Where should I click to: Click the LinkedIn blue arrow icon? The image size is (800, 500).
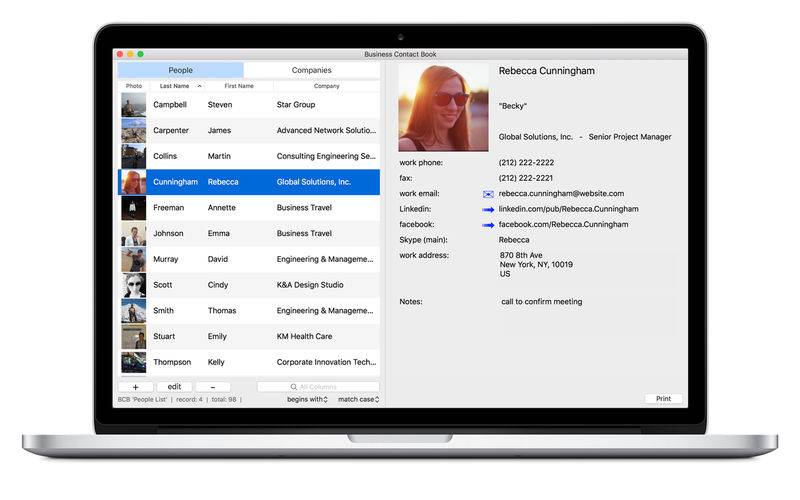[x=488, y=210]
